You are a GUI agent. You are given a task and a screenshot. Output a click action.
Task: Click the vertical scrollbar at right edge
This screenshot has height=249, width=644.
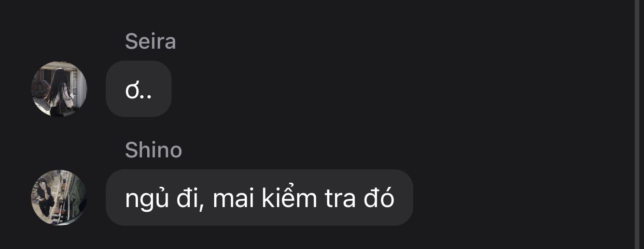coord(638,124)
